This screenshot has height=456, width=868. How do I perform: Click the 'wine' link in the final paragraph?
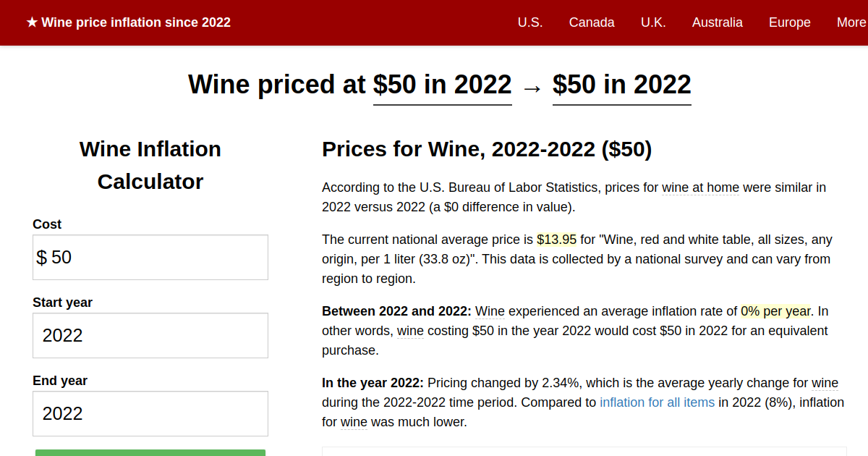pos(354,422)
